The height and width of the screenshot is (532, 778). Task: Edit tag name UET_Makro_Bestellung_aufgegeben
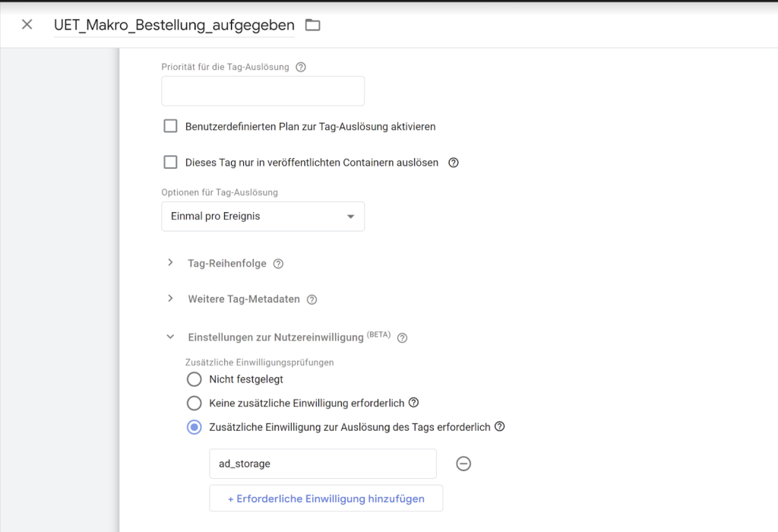click(174, 25)
